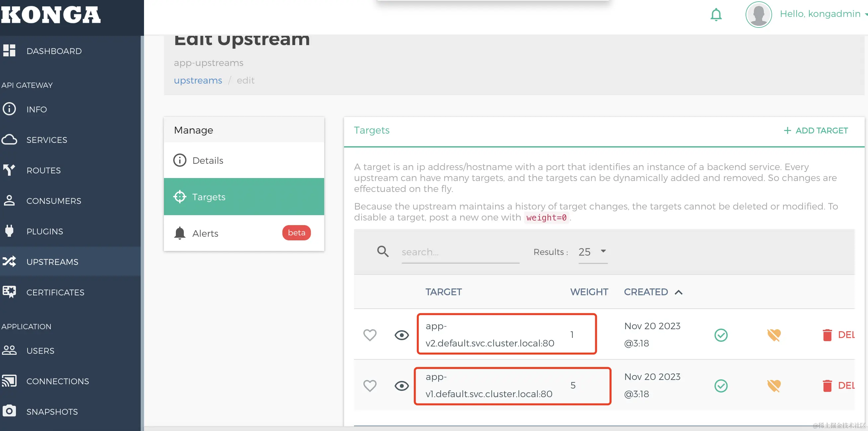Follow the upstreams breadcrumb link
868x431 pixels.
click(198, 81)
